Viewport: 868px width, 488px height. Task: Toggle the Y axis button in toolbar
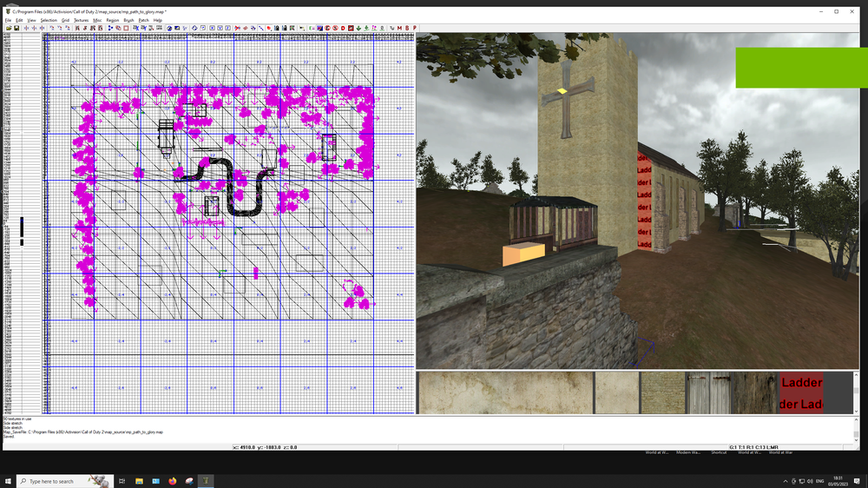coord(220,28)
